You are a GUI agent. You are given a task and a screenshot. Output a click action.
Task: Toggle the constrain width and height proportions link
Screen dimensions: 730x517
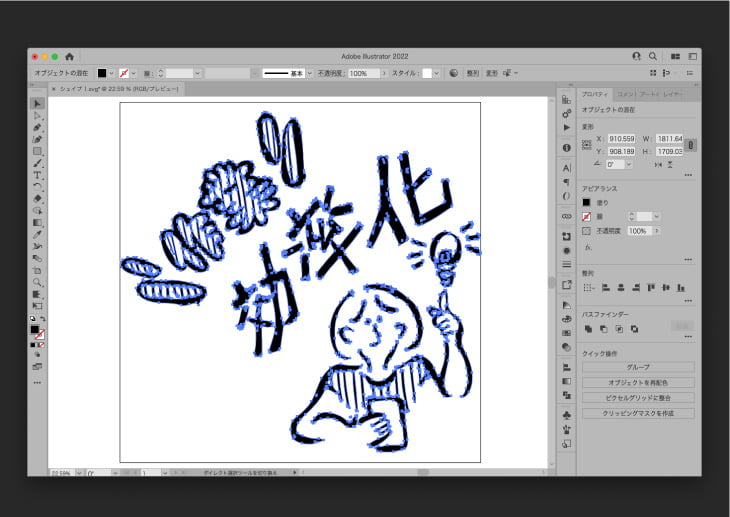(691, 144)
